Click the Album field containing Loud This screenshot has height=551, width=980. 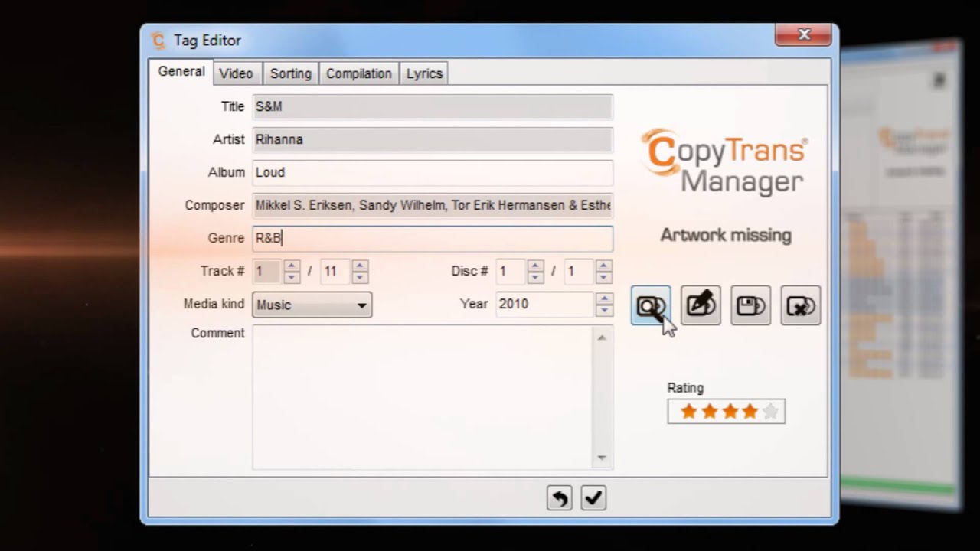coord(433,172)
